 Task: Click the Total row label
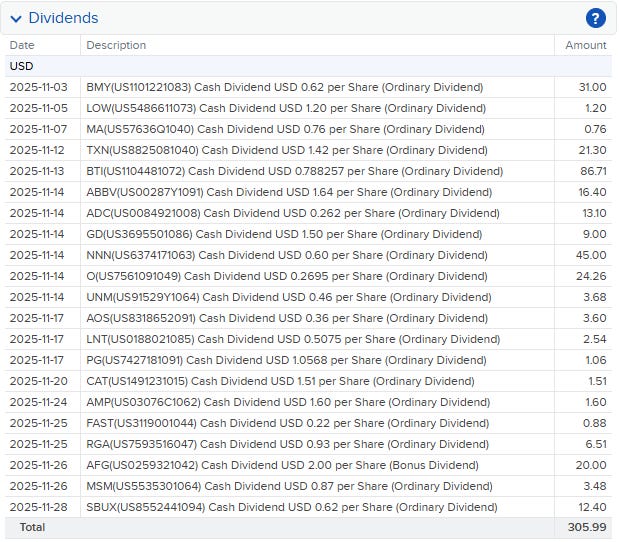pyautogui.click(x=32, y=527)
